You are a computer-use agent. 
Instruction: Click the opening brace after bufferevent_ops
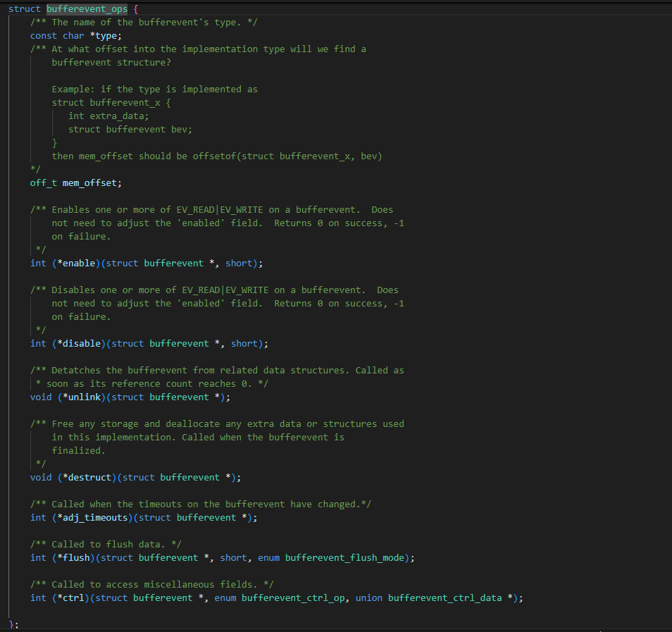[x=136, y=9]
